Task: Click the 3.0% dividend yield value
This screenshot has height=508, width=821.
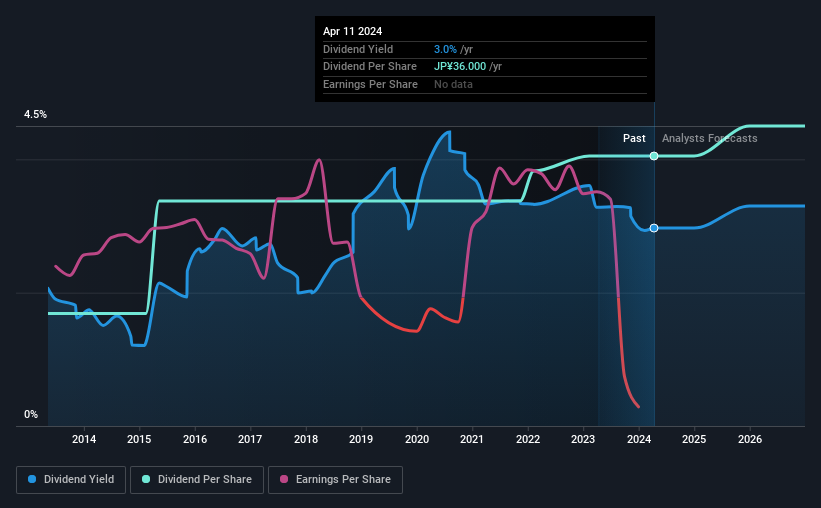Action: coord(445,49)
